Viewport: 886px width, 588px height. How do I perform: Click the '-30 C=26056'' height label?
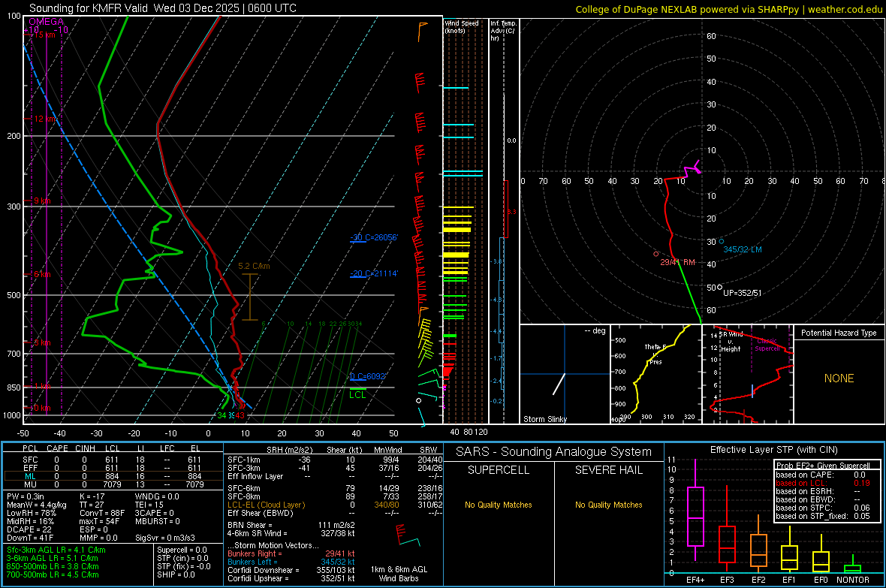coord(373,237)
